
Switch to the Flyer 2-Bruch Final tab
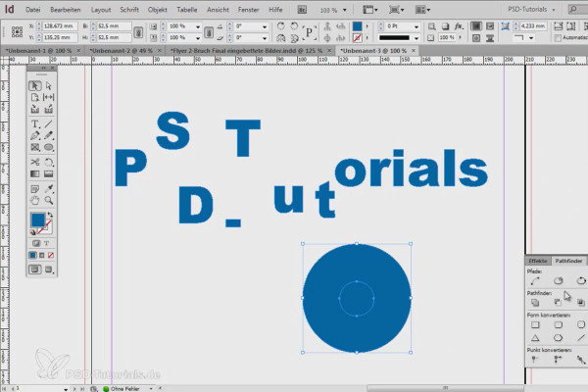pos(246,51)
